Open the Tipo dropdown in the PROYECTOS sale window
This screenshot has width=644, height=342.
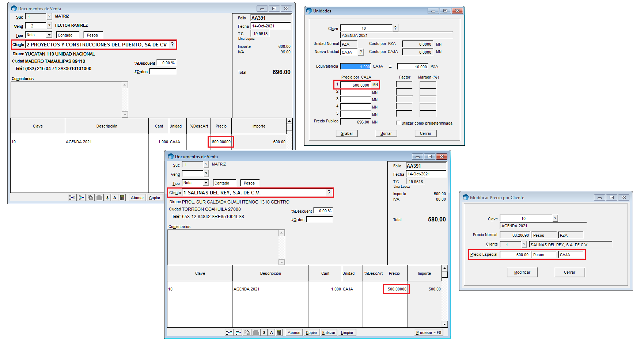tap(49, 35)
